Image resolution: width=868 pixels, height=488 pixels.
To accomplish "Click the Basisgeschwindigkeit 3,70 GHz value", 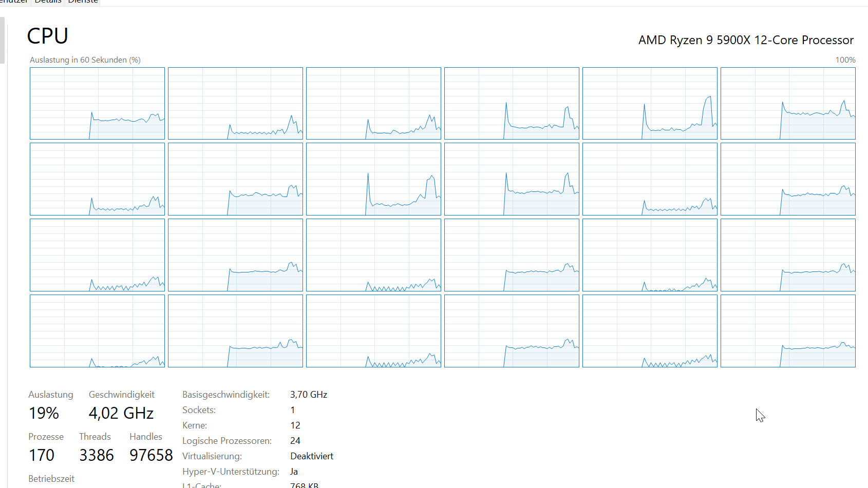I will click(x=308, y=395).
